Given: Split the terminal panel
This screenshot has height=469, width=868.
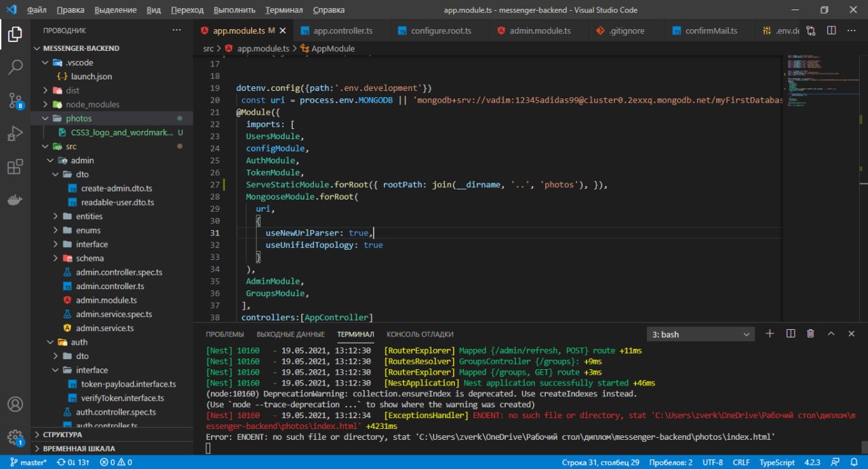Looking at the screenshot, I should pyautogui.click(x=790, y=334).
